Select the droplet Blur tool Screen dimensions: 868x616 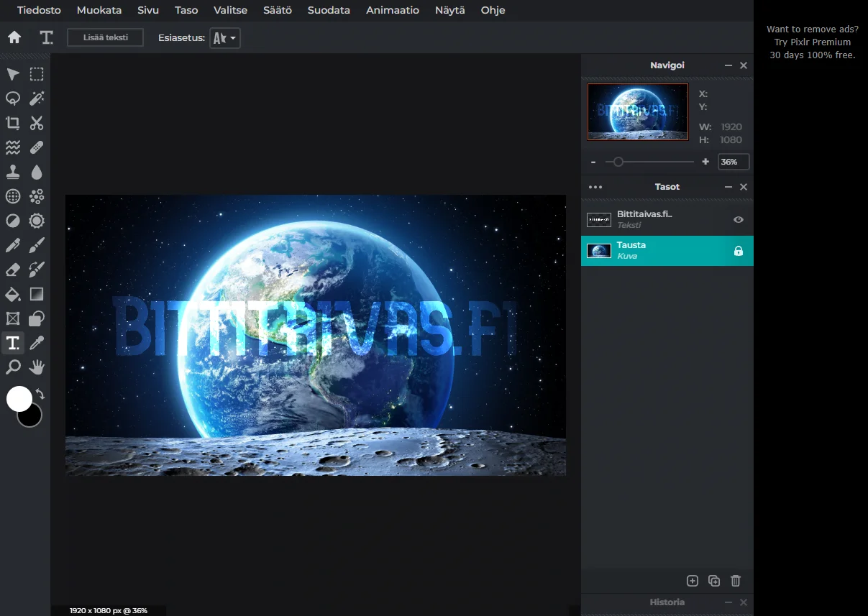[37, 172]
